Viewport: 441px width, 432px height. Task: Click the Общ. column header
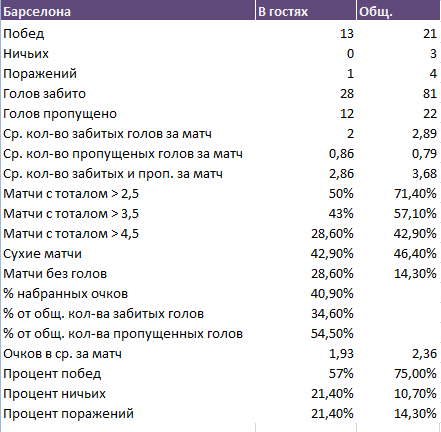(x=398, y=12)
